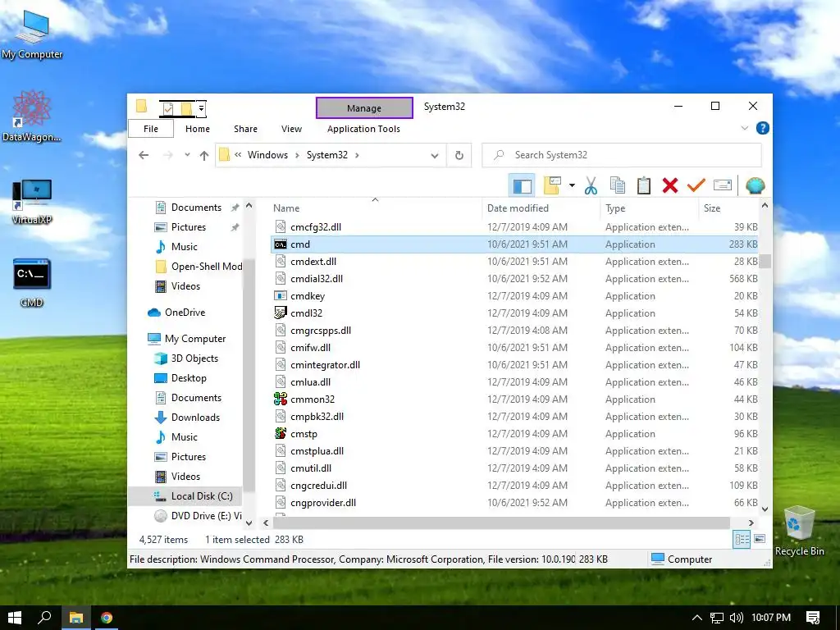Click System32 in the address breadcrumb
The image size is (840, 630).
click(x=326, y=155)
